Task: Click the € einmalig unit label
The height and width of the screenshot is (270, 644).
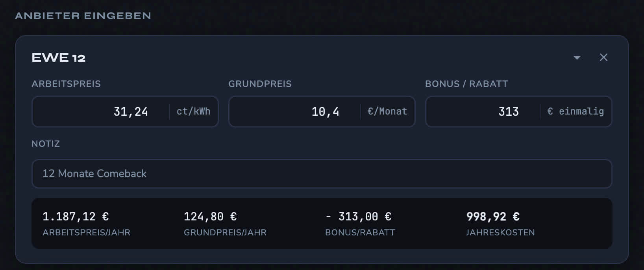Action: point(576,111)
